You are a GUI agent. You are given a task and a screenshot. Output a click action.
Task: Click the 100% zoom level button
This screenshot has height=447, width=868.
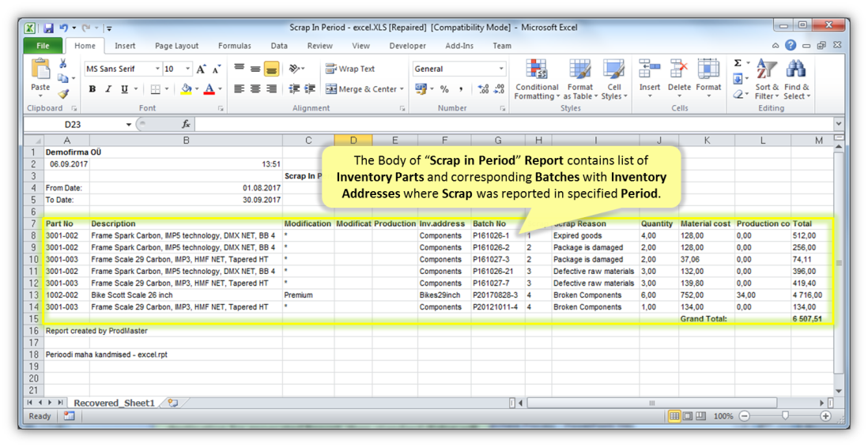(723, 416)
